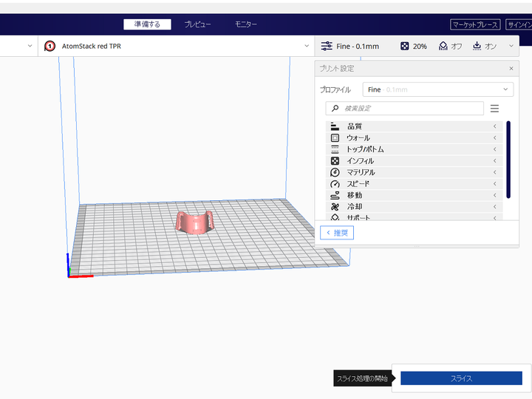Click the 冷却 cooling fan icon
This screenshot has height=399, width=532.
335,207
